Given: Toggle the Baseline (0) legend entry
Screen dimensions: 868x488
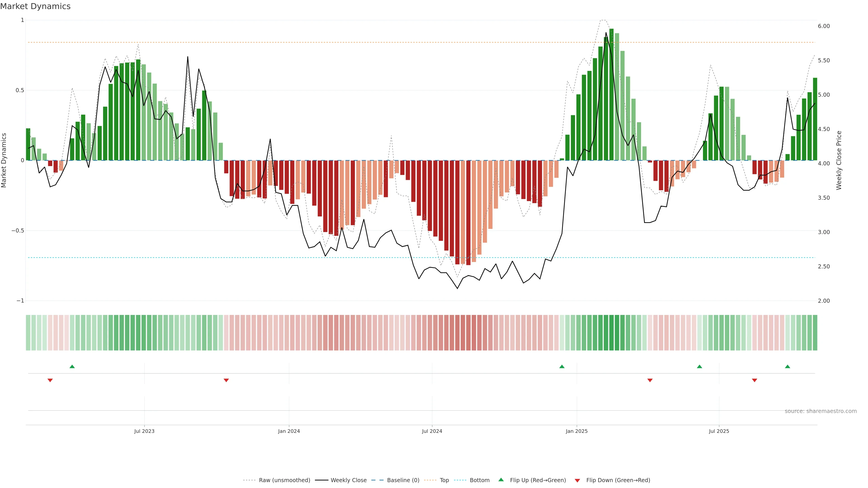Looking at the screenshot, I should coord(403,480).
